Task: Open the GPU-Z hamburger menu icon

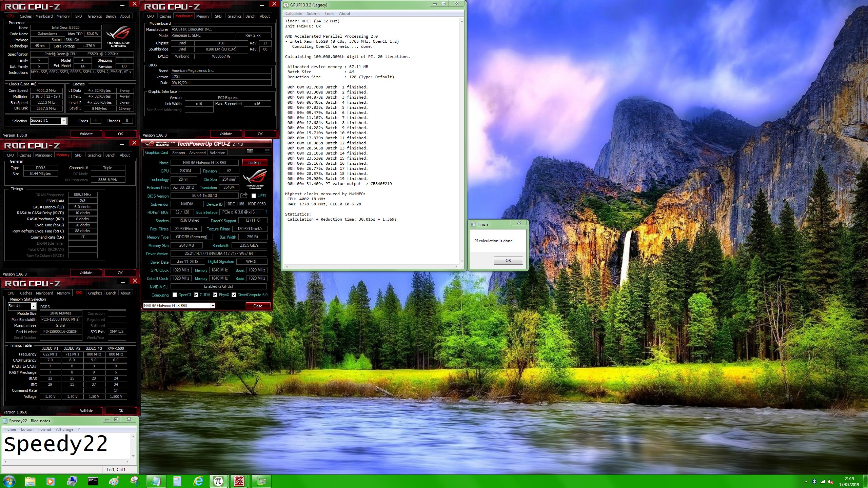Action: coord(267,151)
